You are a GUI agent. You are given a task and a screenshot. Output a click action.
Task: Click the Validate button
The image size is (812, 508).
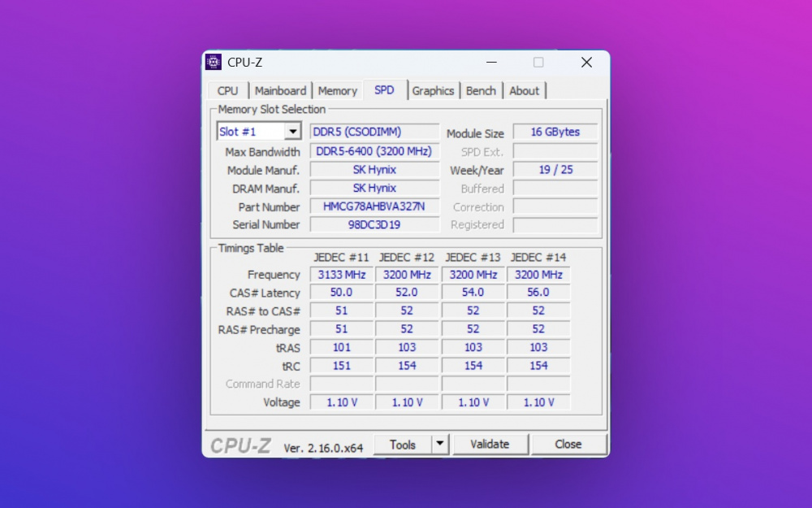[x=490, y=445]
